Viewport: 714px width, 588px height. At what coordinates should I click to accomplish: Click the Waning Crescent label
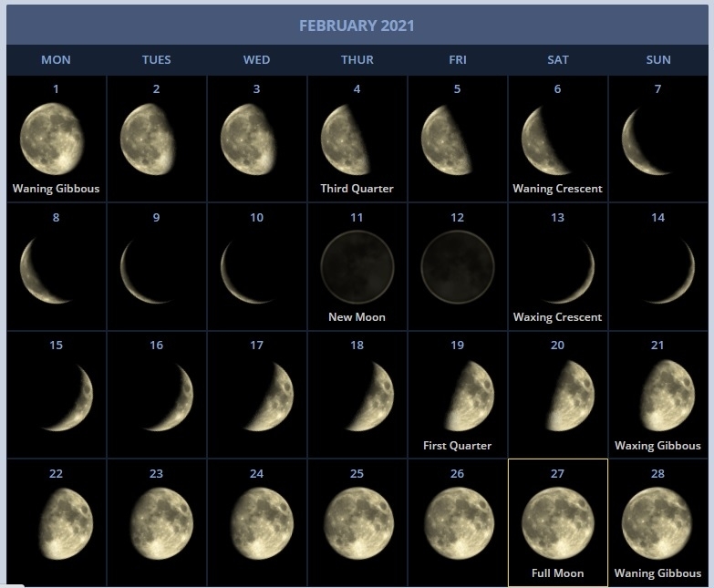tap(557, 189)
